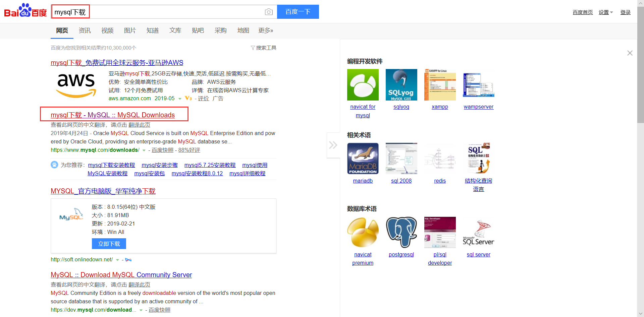Switch to the 资讯 tab
Image resolution: width=644 pixels, height=317 pixels.
(85, 30)
